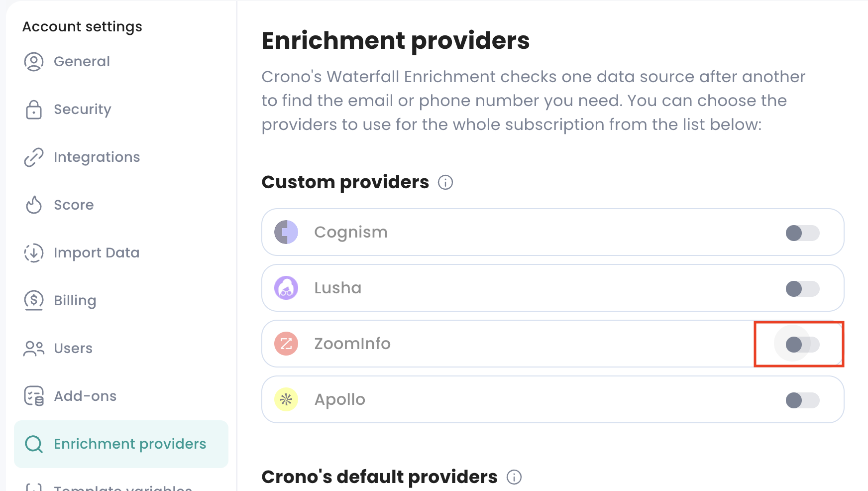This screenshot has height=491, width=868.
Task: Click the Score flame icon
Action: click(x=34, y=205)
